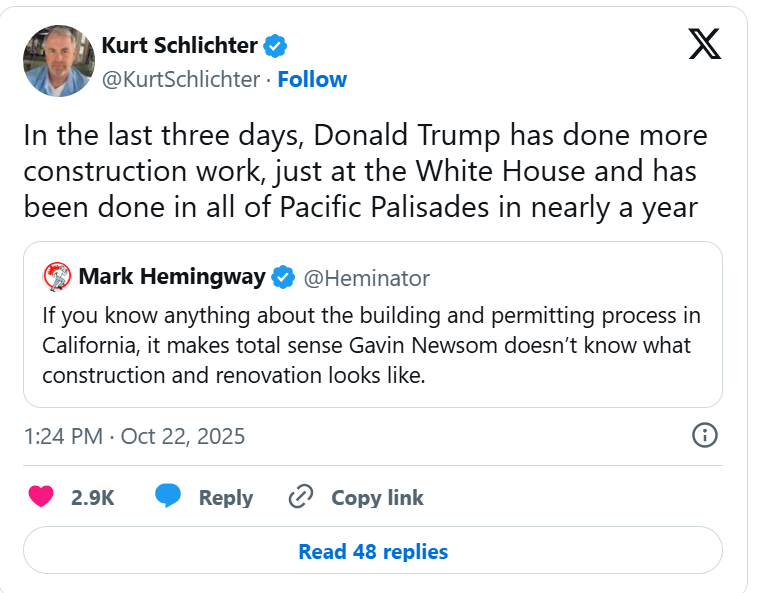The height and width of the screenshot is (593, 766).
Task: Click the @KurtSchlichter handle
Action: (181, 79)
